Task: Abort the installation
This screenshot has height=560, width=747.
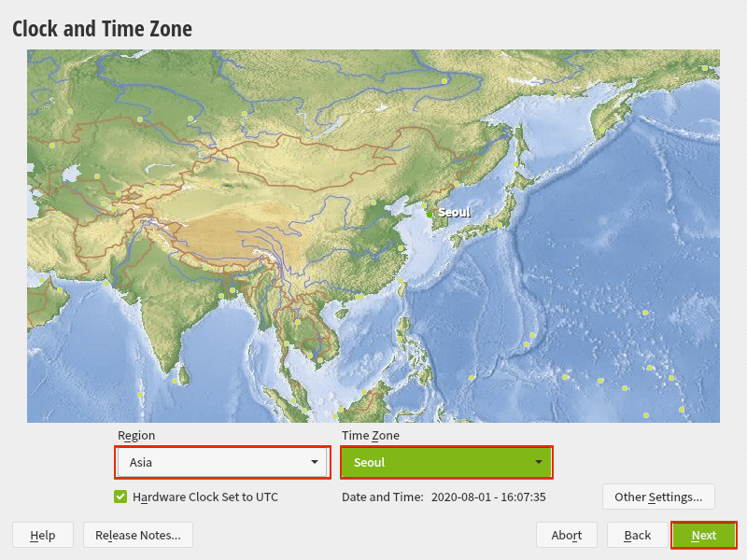Action: 567,535
